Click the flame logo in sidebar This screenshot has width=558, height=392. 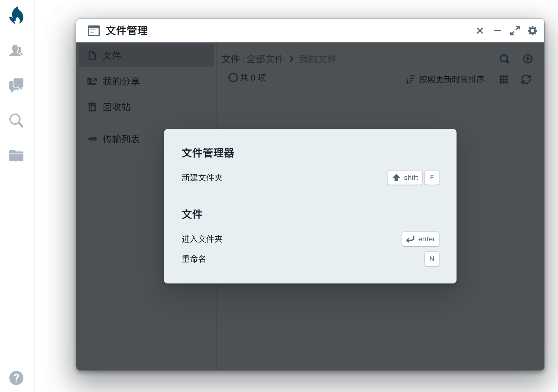pyautogui.click(x=17, y=16)
